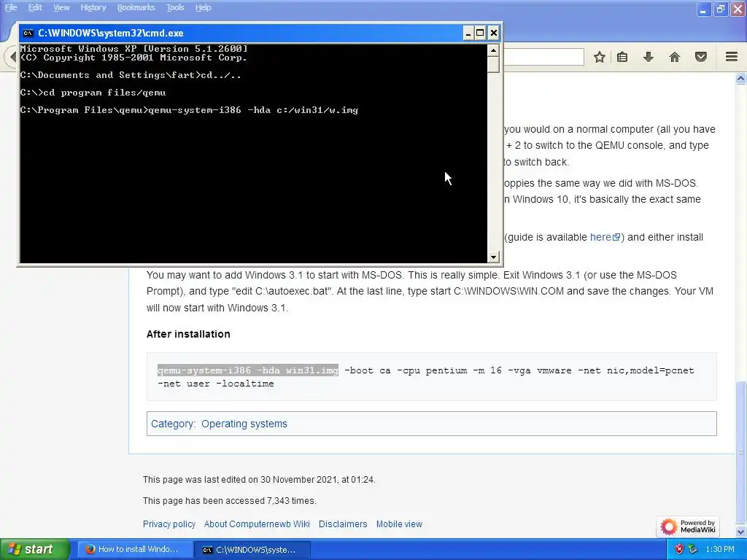The width and height of the screenshot is (747, 560).
Task: Click the Firefox page scrollbar thumb
Action: click(741, 452)
